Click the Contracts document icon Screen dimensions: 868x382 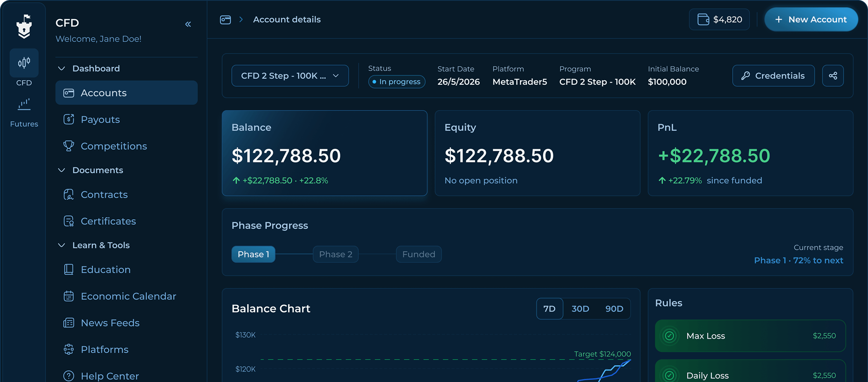point(69,195)
